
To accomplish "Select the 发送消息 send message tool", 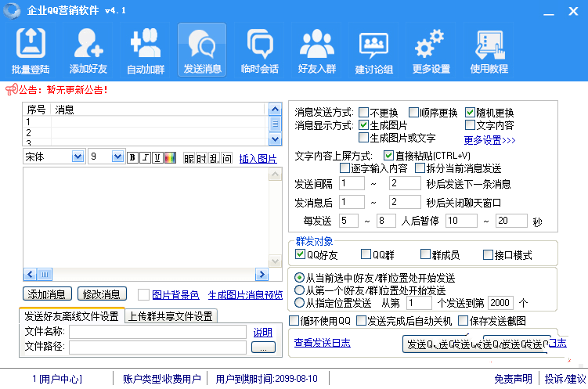I will [x=202, y=50].
